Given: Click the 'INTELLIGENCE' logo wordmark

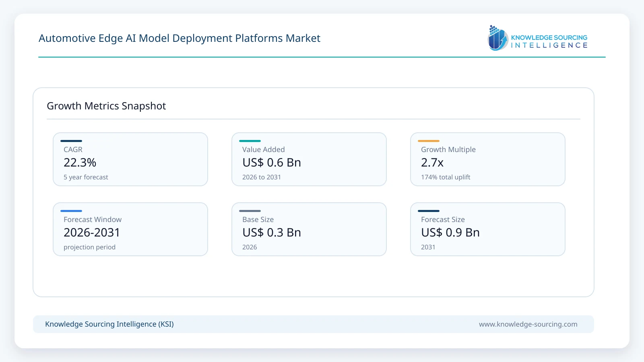Looking at the screenshot, I should point(549,45).
